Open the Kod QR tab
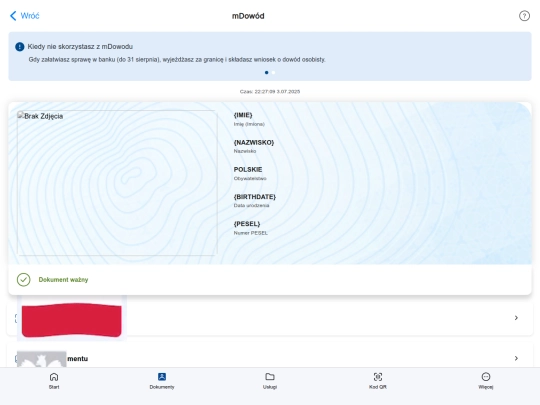The height and width of the screenshot is (405, 540). pos(378,381)
